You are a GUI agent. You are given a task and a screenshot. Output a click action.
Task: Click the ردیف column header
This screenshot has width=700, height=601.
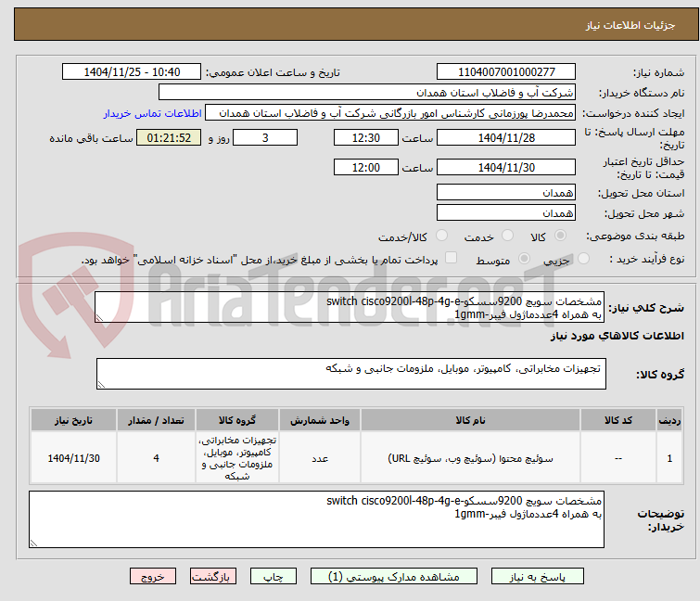point(669,420)
